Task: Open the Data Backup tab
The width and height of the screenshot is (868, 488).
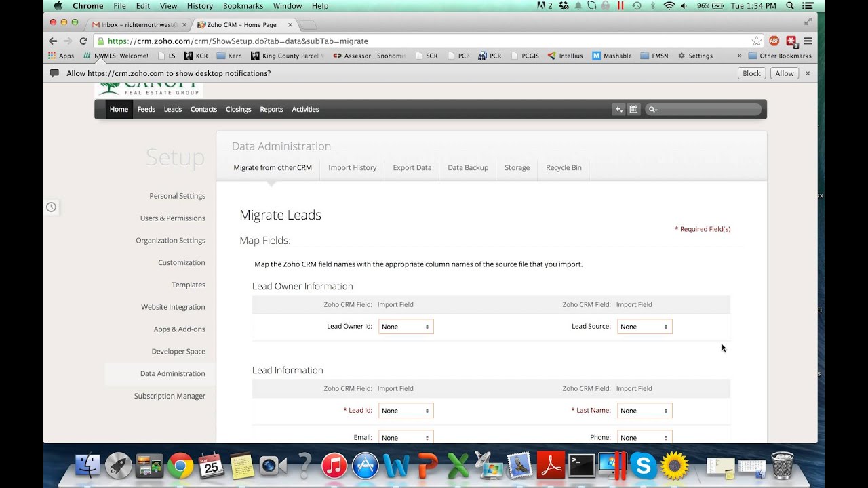Action: point(468,167)
